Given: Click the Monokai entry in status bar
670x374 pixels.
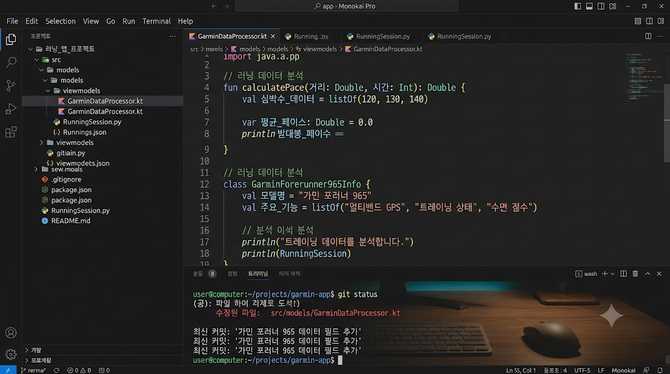Looking at the screenshot, I should pos(623,370).
